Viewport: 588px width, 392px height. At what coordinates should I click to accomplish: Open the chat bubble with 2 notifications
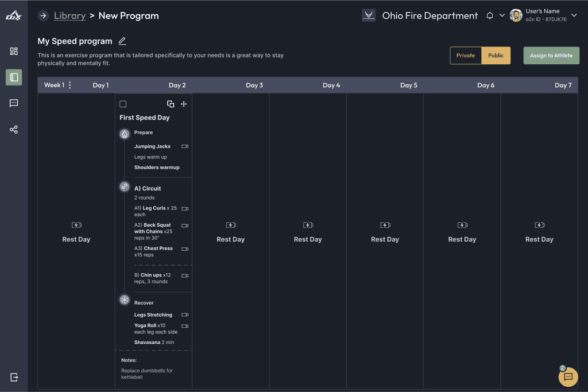click(568, 377)
